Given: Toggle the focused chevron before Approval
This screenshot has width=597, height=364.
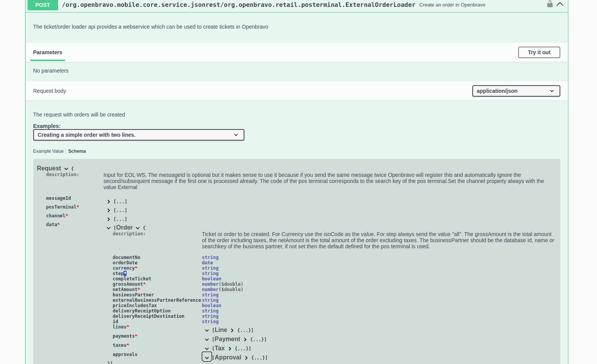Looking at the screenshot, I should pyautogui.click(x=207, y=358).
